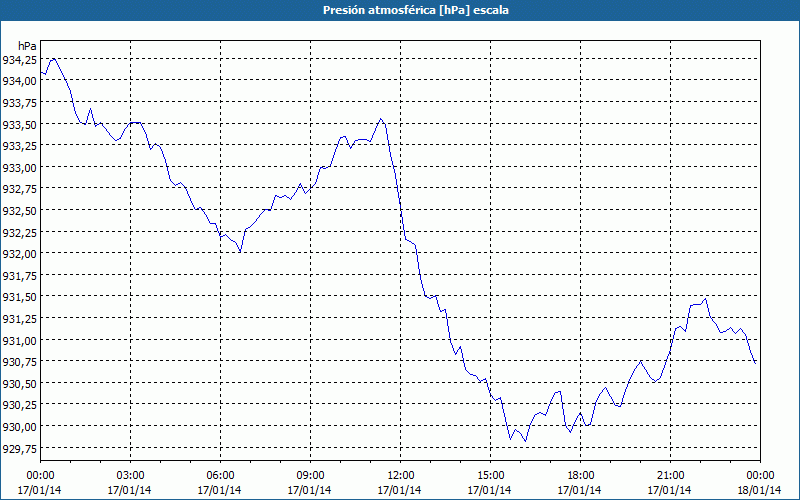Click the 932,75 y-axis value
The image size is (800, 500).
(19, 189)
